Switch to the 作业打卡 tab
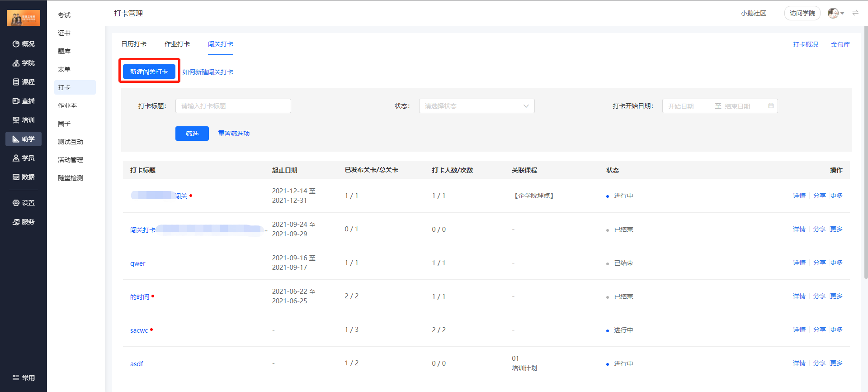Image resolution: width=868 pixels, height=392 pixels. [177, 44]
